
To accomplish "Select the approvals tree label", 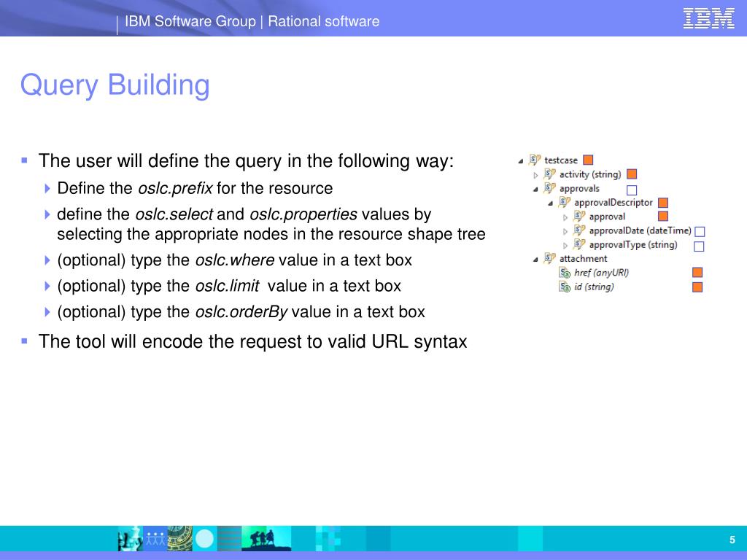I will [x=579, y=189].
